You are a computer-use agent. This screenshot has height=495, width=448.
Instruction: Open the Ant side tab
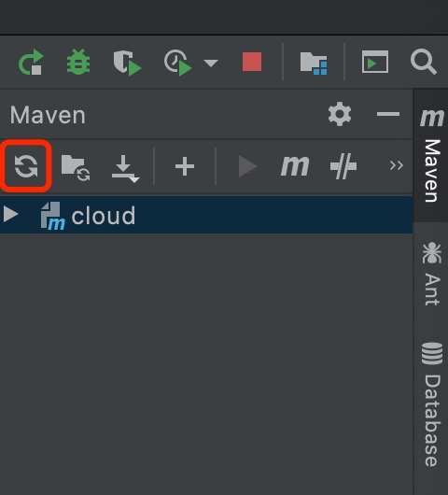431,274
